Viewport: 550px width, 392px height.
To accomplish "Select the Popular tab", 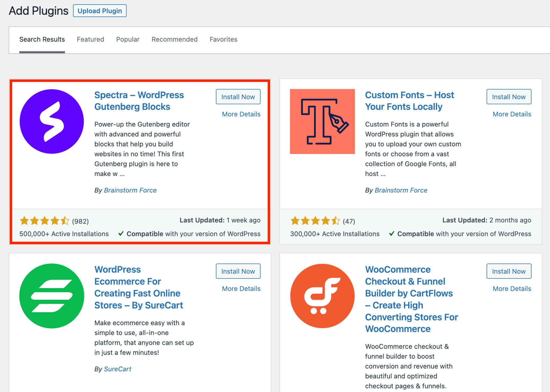I will click(128, 39).
